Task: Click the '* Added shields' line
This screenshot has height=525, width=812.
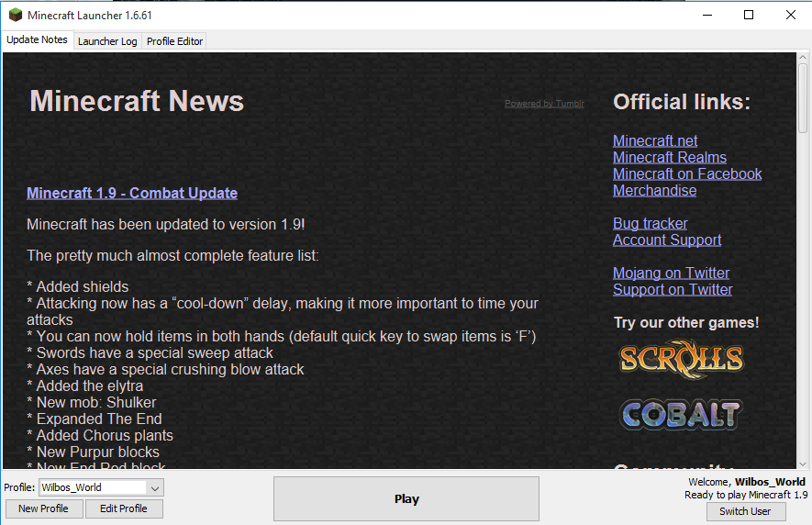Action: click(x=78, y=286)
